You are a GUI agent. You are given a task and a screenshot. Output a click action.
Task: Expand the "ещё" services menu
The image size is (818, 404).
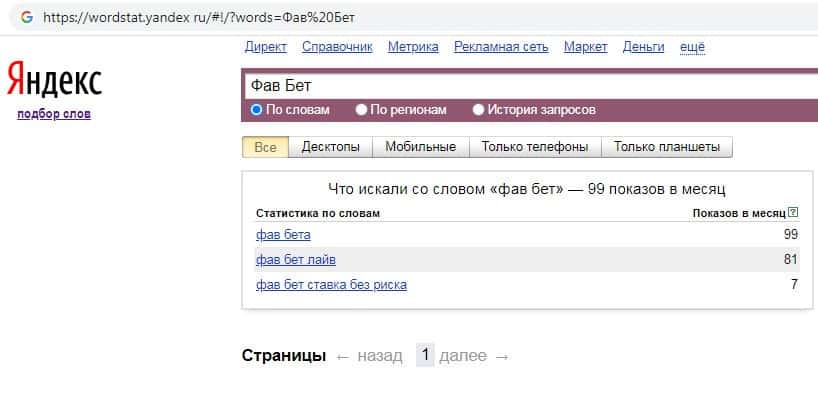[x=692, y=47]
